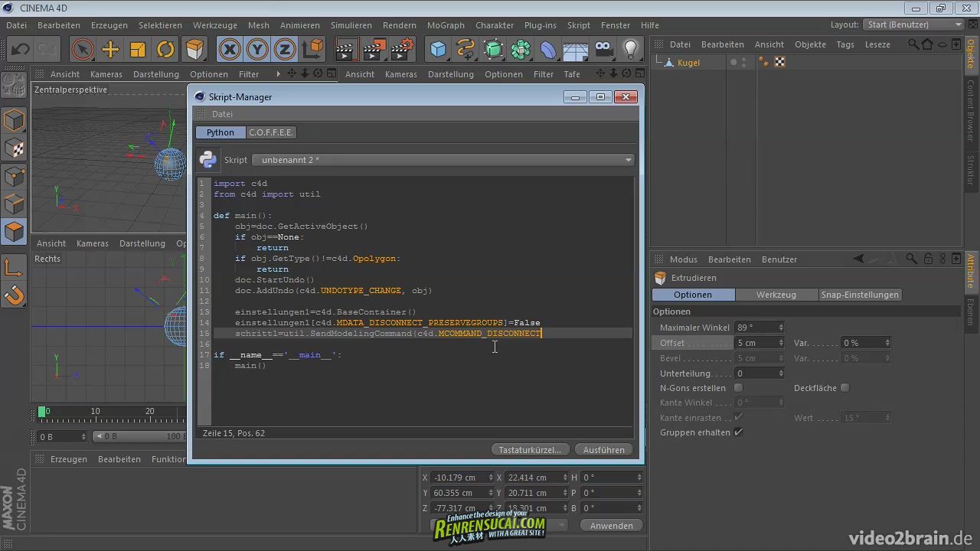Switch to the Snap-Einstellungen tab

[859, 295]
